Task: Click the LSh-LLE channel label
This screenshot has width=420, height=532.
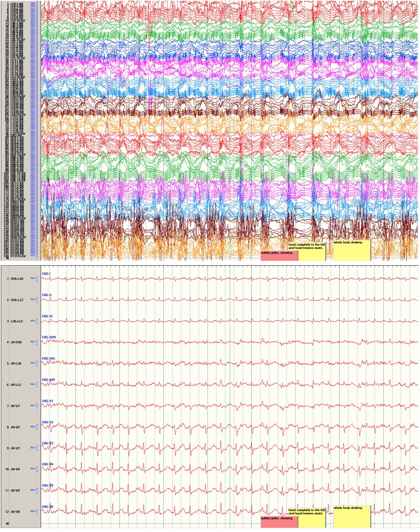Action: coord(17,321)
